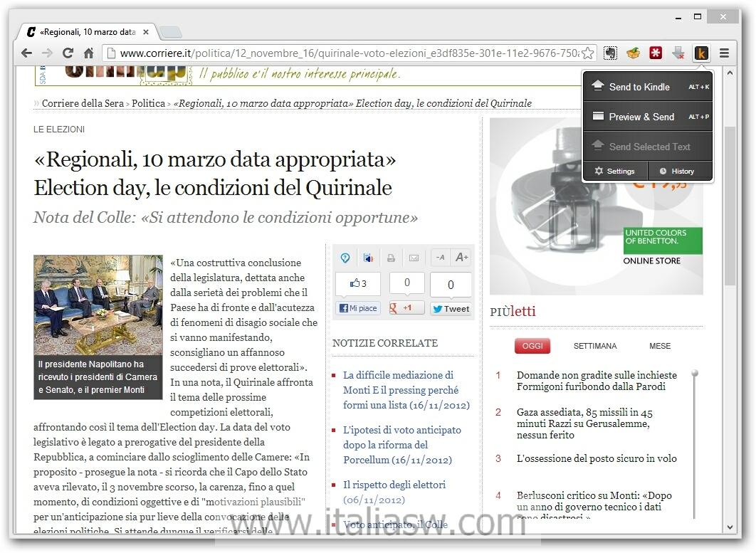Minimize the browser window
Screen dimensions: 756x553
[678, 17]
